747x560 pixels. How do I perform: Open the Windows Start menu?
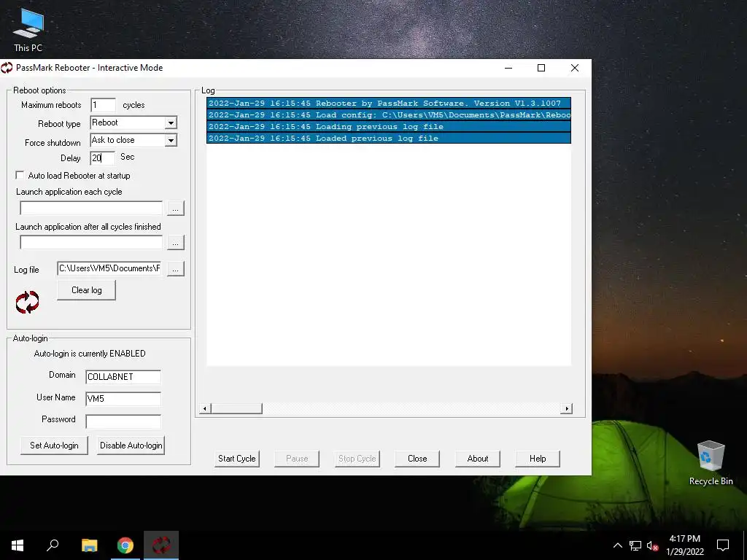(x=18, y=545)
